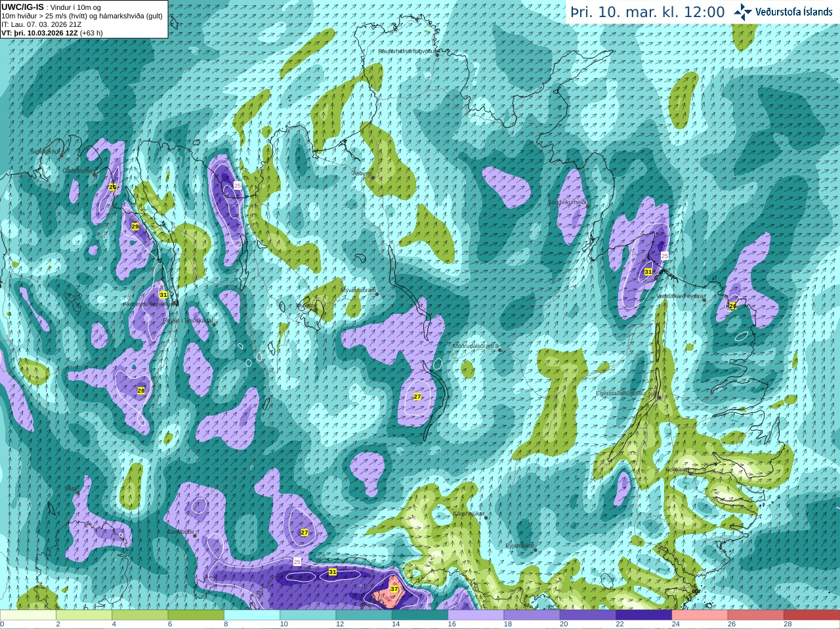Screen dimensions: 840x629
Task: Click the white contour label 25 north of Vatnsskarð eystra
Action: pyautogui.click(x=665, y=255)
